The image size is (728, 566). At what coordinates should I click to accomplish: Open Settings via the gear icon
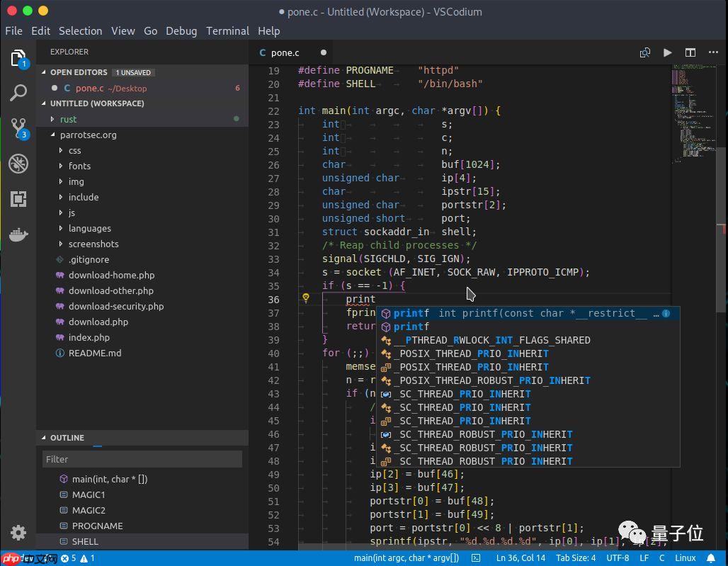point(18,533)
